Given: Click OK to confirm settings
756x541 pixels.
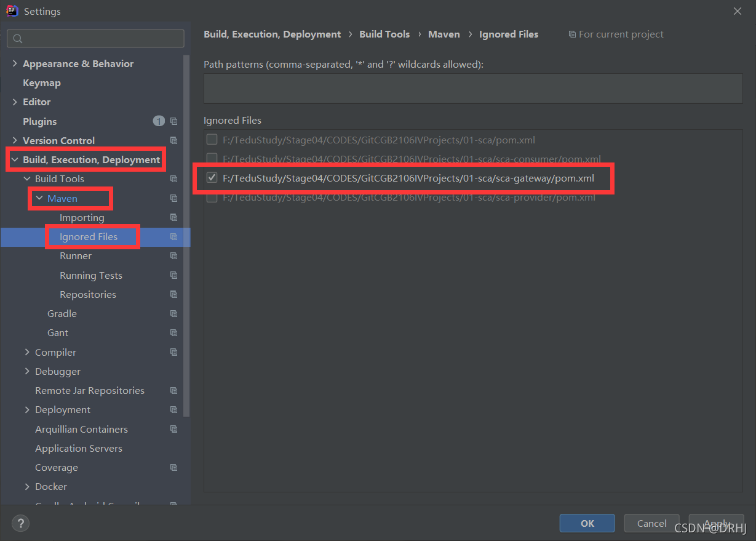Looking at the screenshot, I should 587,523.
